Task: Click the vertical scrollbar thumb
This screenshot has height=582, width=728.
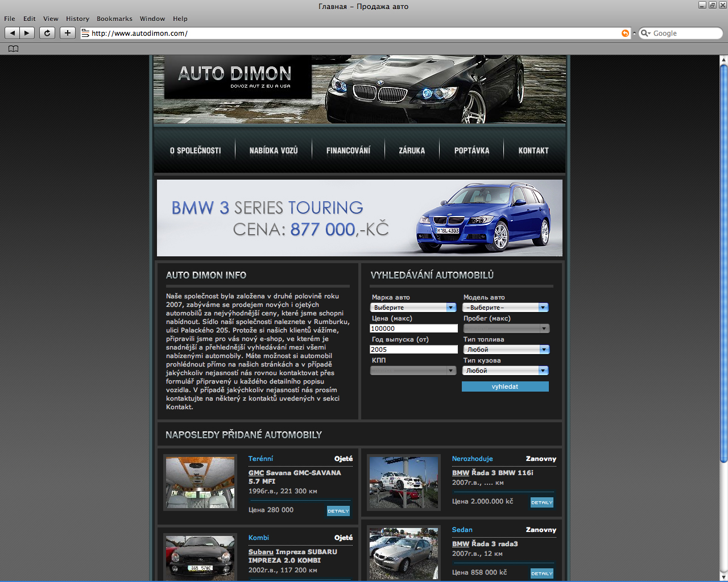Action: click(x=723, y=263)
